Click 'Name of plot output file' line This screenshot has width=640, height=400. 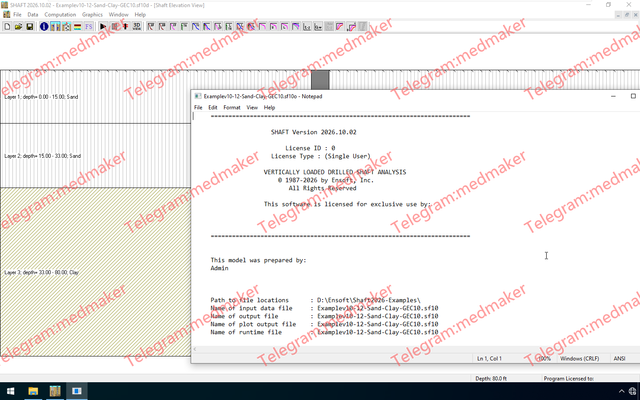click(x=324, y=324)
